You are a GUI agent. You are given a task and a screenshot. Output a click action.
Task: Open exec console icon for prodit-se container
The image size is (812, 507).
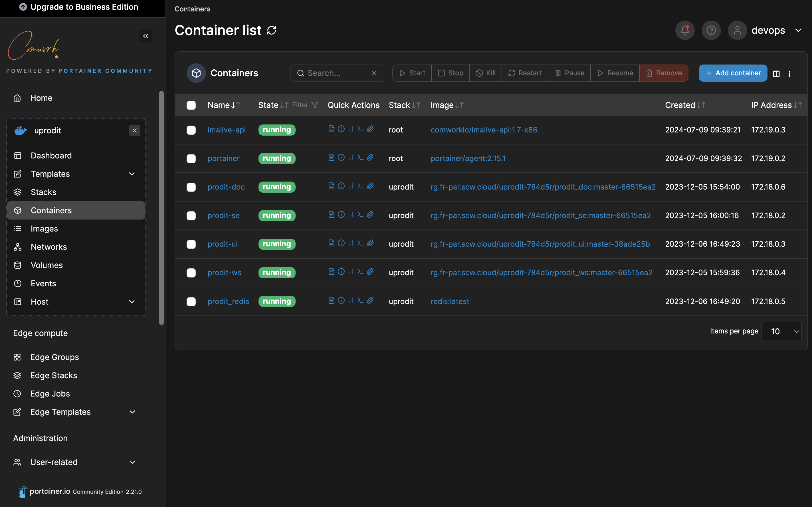(361, 215)
